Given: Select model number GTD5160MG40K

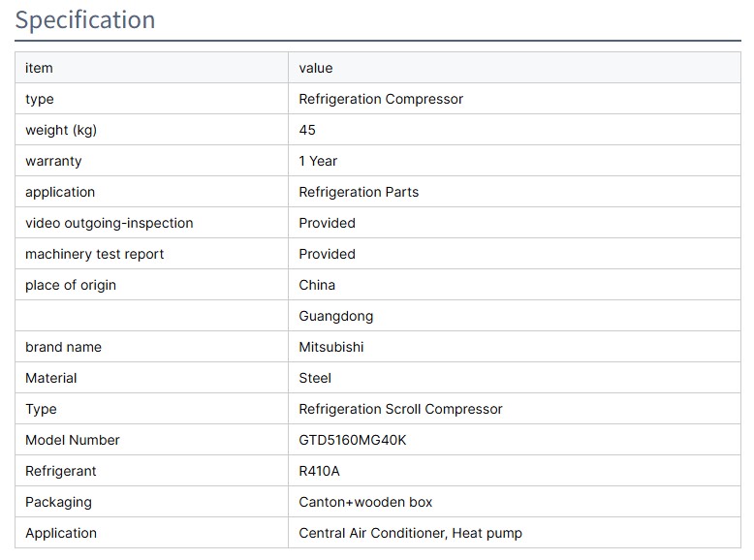Looking at the screenshot, I should [x=353, y=440].
